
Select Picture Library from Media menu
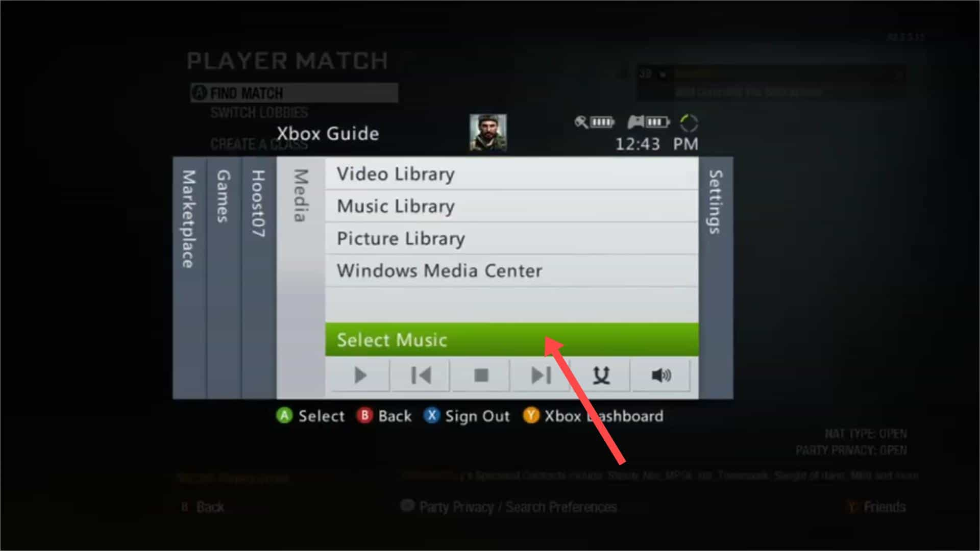(401, 238)
